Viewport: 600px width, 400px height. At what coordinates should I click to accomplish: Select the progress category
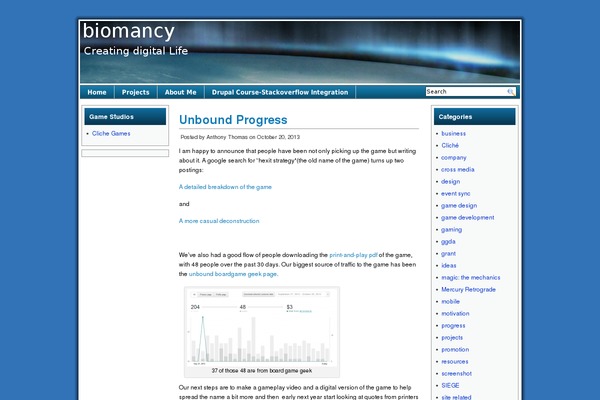[453, 326]
